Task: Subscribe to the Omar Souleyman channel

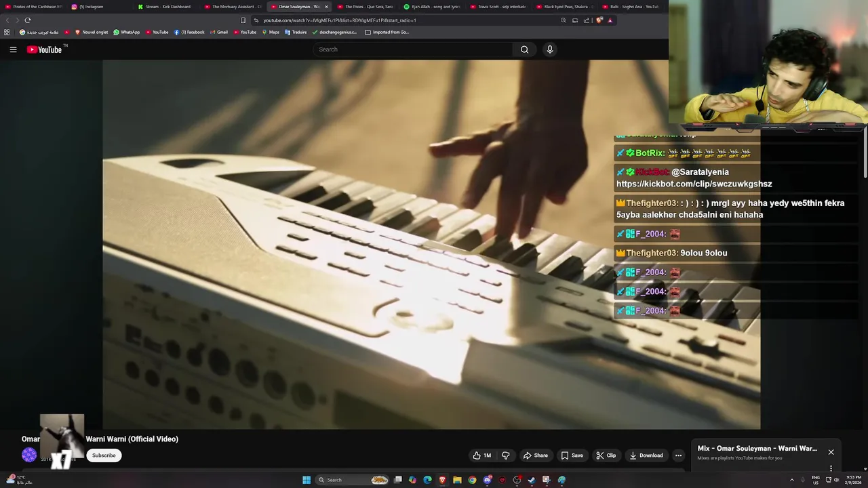Action: 104,455
